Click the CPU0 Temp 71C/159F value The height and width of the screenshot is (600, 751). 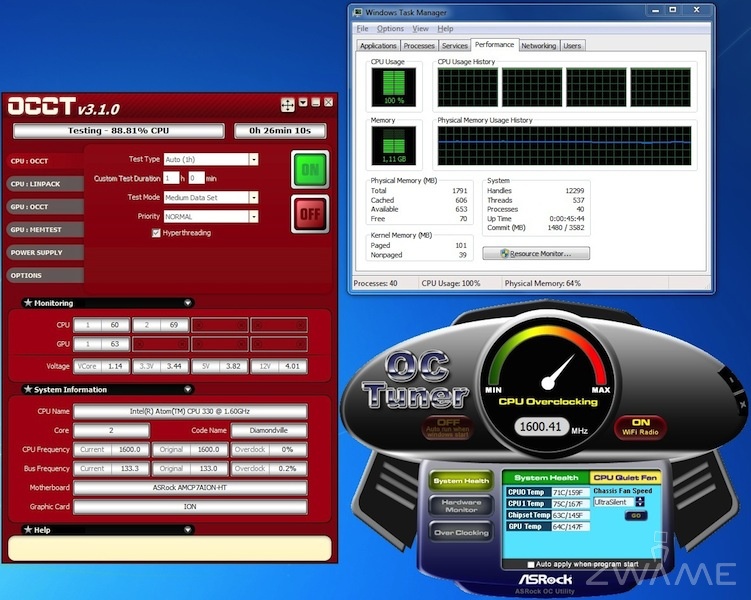570,492
